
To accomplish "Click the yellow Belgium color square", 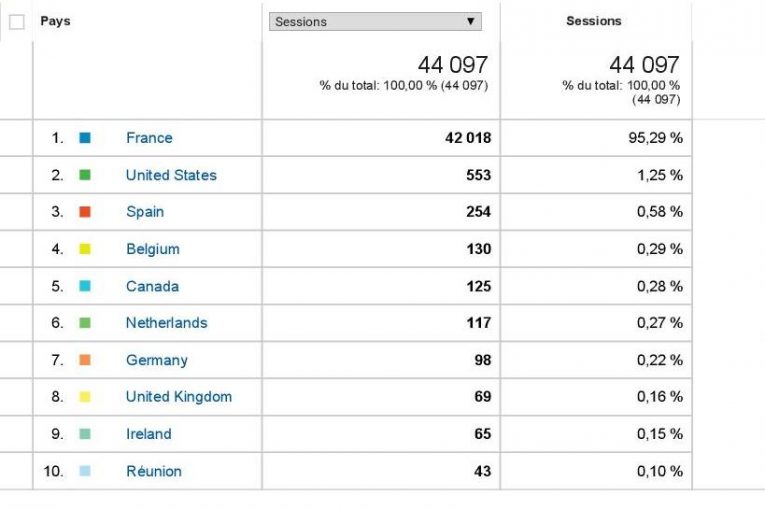I will click(x=85, y=249).
